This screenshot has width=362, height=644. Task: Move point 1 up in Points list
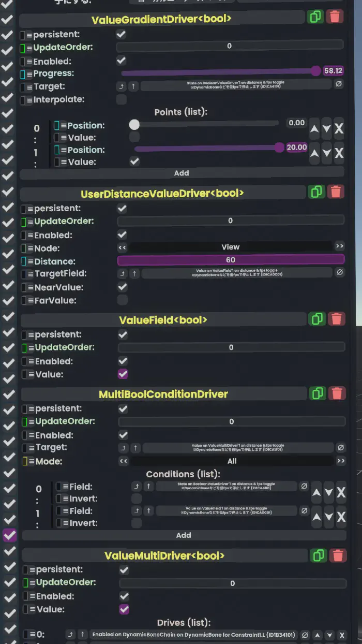[315, 153]
